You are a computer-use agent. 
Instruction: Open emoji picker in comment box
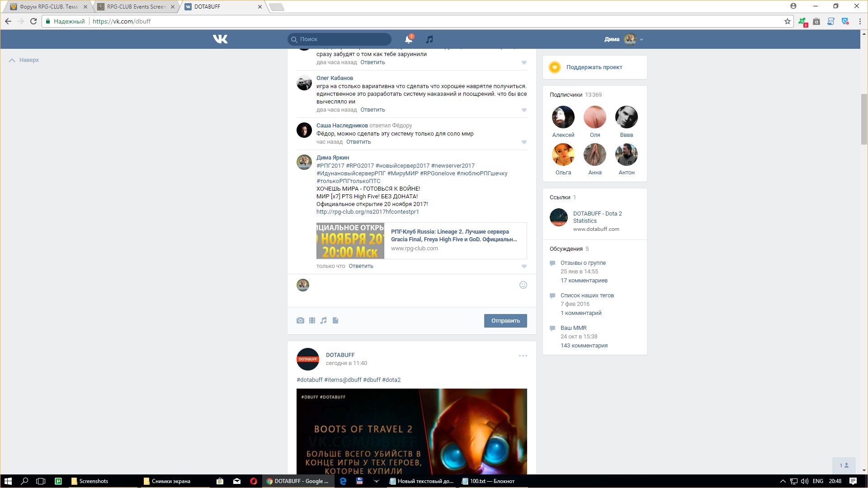coord(523,285)
